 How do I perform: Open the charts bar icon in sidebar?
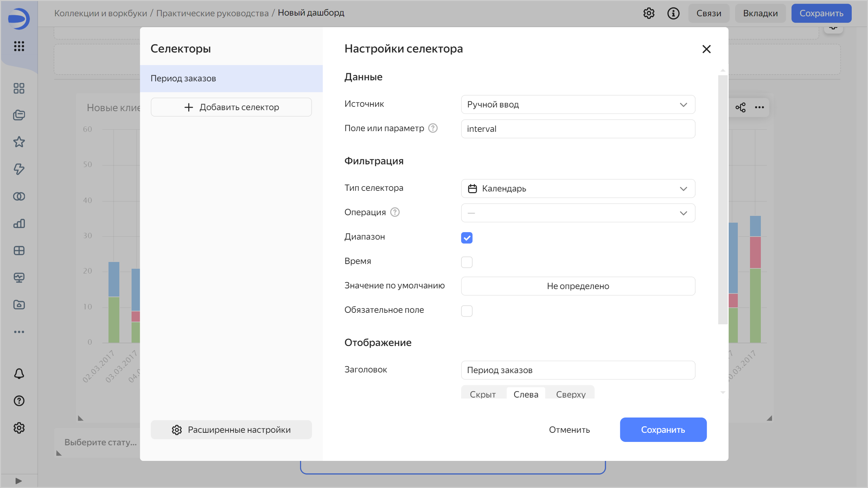coord(19,223)
